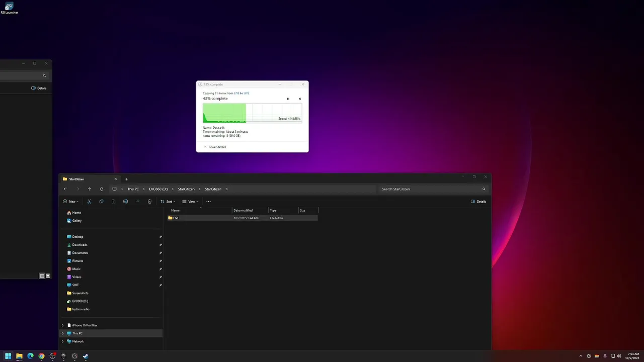Expand chevron after This PC breadcrumb
Screen dimensions: 644x362
coord(144,189)
